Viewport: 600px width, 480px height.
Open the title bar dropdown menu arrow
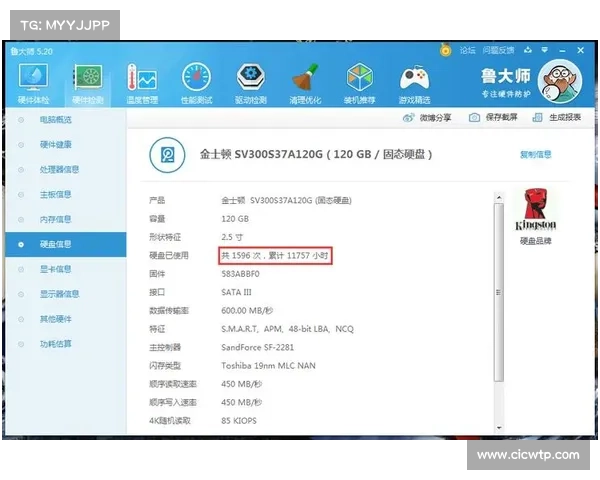(x=545, y=50)
